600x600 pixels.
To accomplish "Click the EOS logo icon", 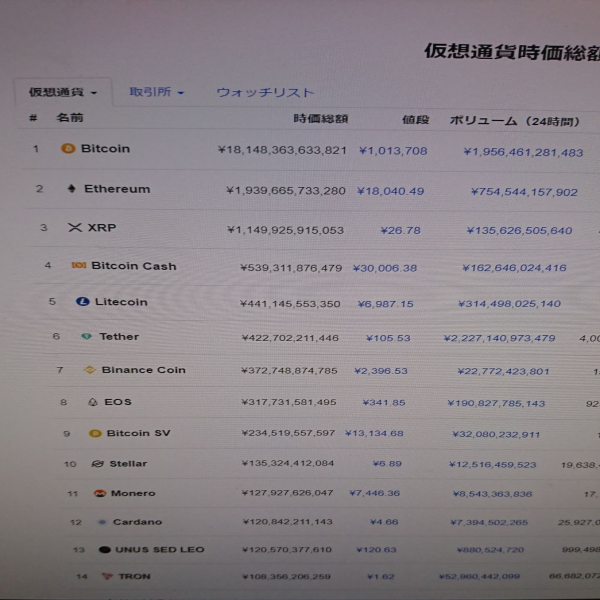I will pos(93,402).
